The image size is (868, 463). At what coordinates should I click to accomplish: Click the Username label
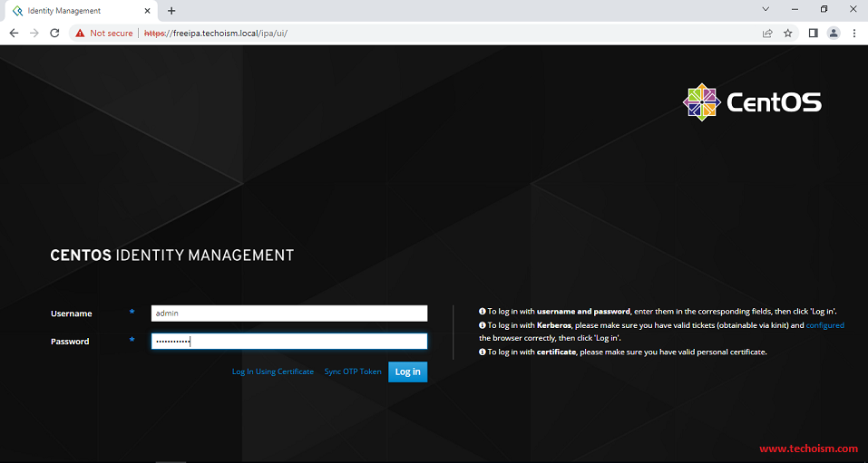pyautogui.click(x=72, y=313)
